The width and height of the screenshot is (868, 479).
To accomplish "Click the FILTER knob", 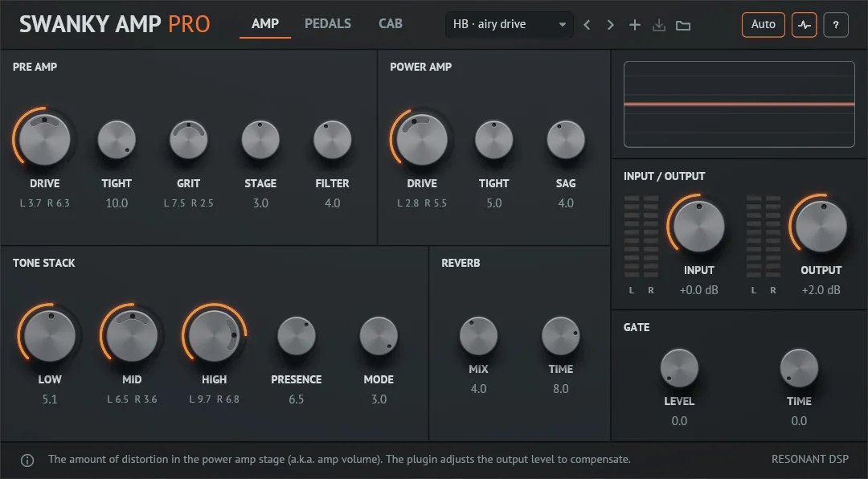I will (x=332, y=140).
